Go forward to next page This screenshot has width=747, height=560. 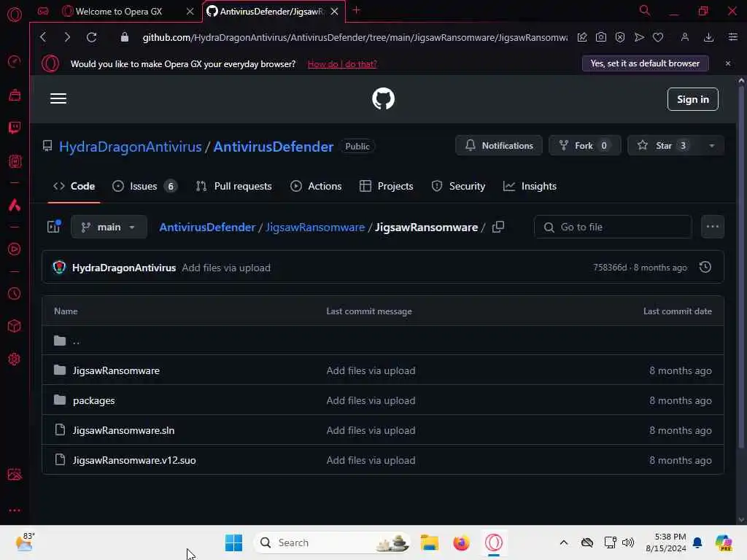(x=66, y=37)
